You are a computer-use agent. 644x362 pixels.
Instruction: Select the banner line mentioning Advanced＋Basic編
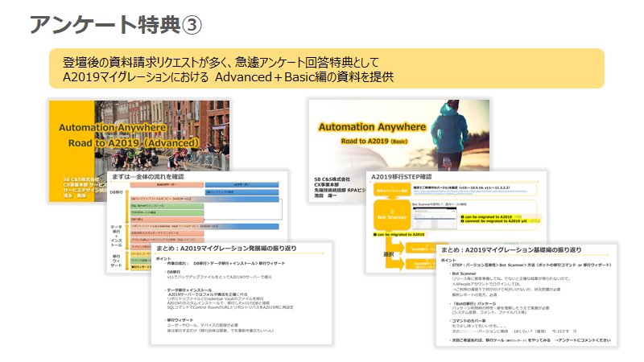pyautogui.click(x=228, y=76)
